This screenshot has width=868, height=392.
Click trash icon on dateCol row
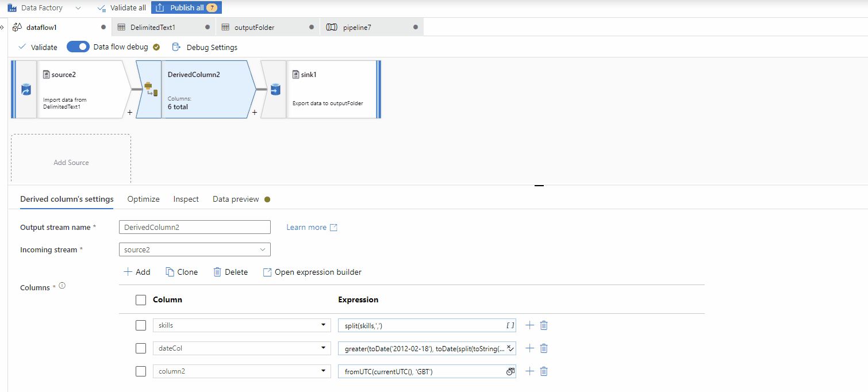tap(544, 348)
